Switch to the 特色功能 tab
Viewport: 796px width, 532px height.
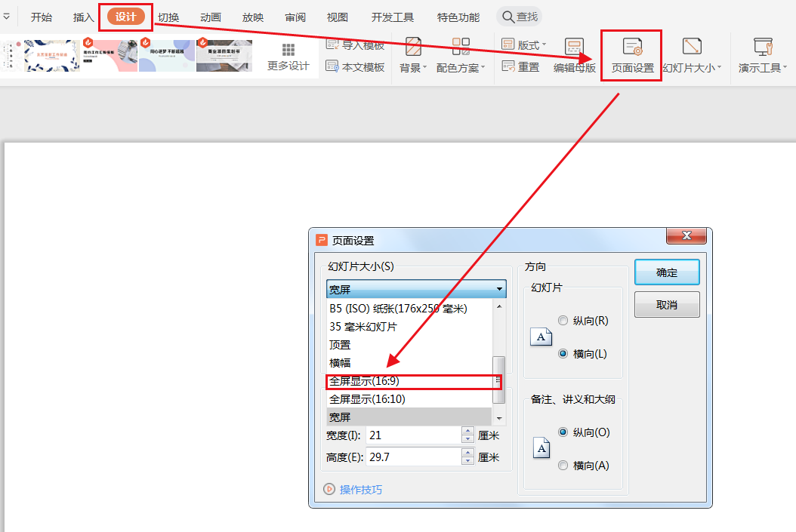[458, 17]
